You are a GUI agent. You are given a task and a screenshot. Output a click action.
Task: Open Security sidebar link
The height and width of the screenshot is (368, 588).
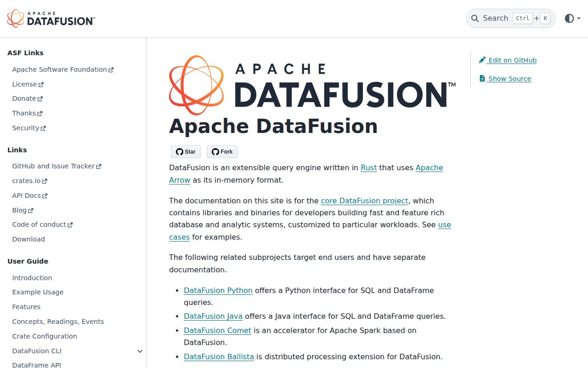pyautogui.click(x=25, y=128)
